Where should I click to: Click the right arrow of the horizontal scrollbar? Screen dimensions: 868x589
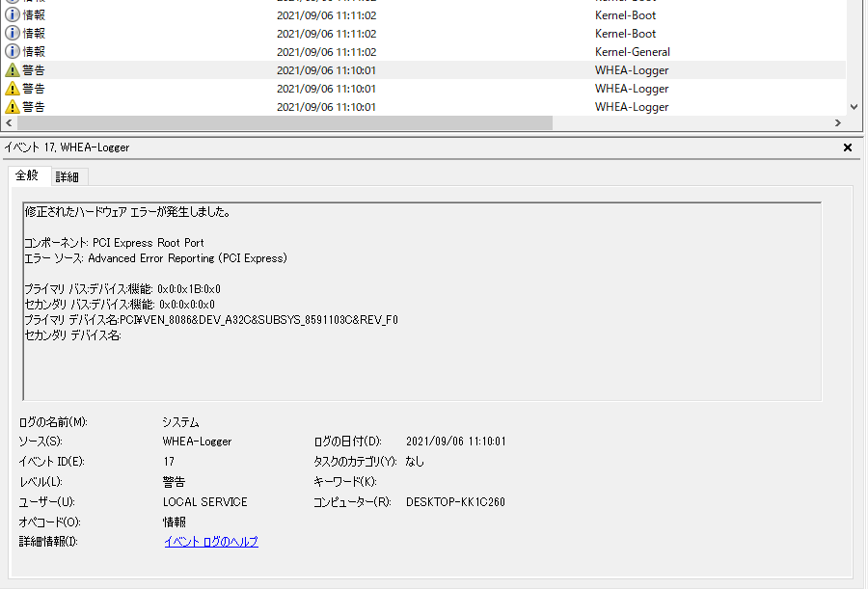(838, 122)
